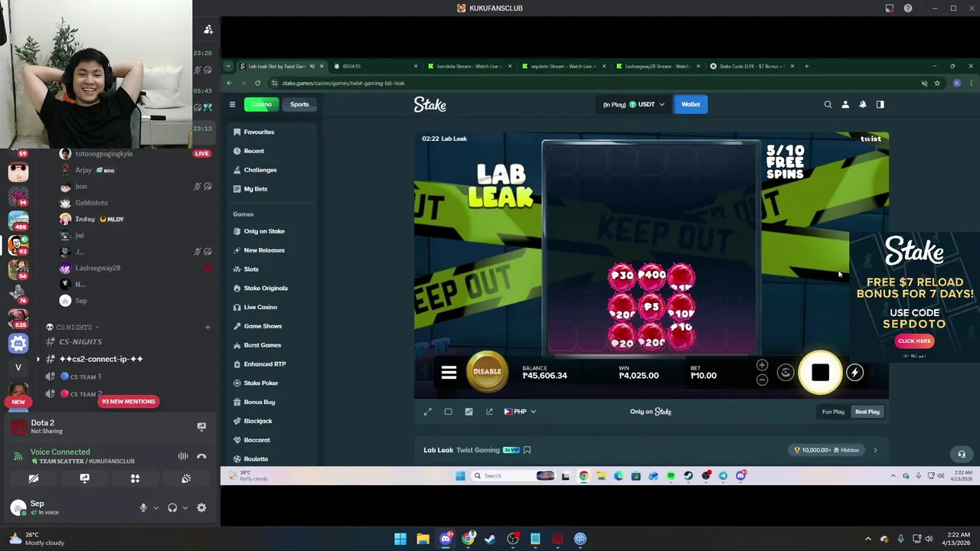Open Discord noise suppression icon
The image size is (980, 551).
pyautogui.click(x=183, y=456)
